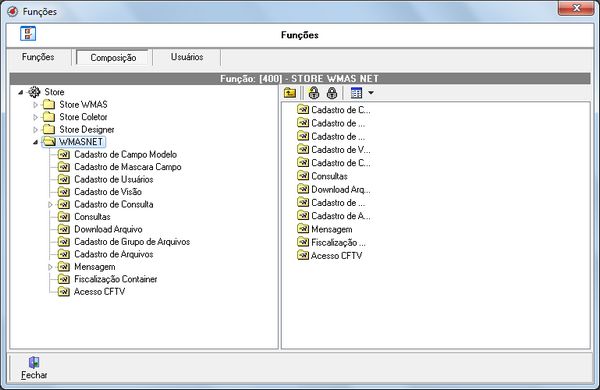Click the Fechar button
This screenshot has width=600, height=390.
click(34, 368)
